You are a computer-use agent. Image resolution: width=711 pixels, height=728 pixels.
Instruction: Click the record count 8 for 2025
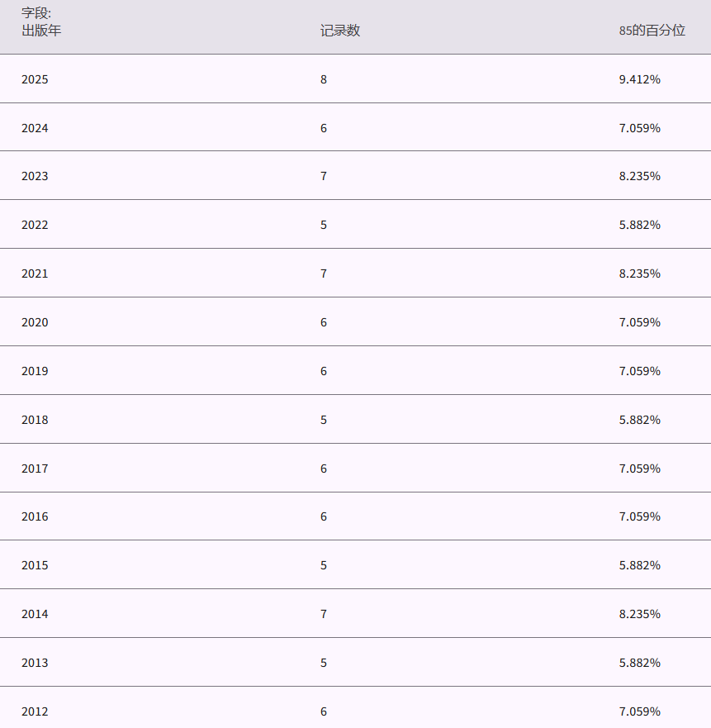coord(324,79)
